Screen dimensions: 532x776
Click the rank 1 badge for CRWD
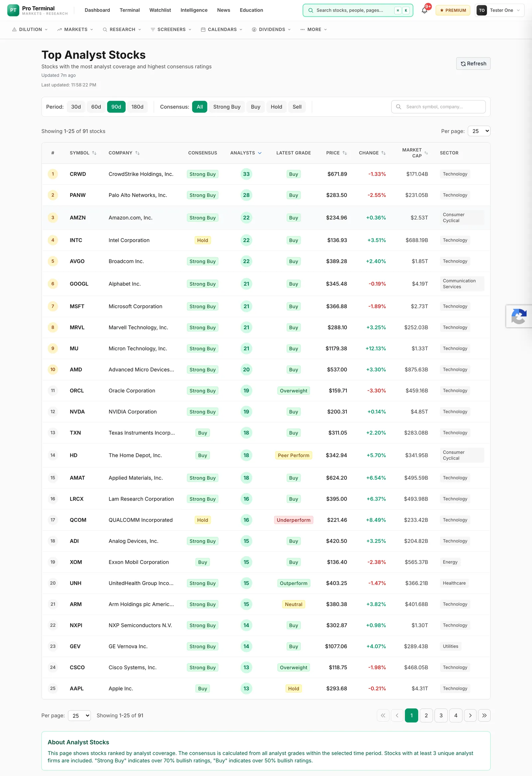pos(53,174)
